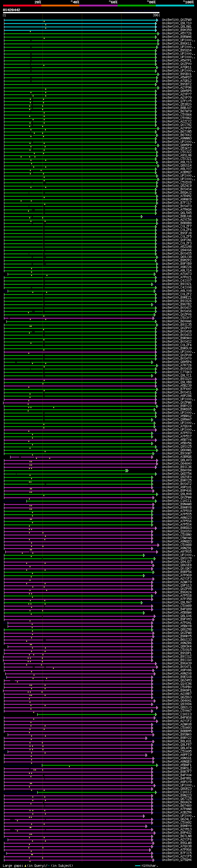Open hit UniRef100_B9H359

coord(176,30)
